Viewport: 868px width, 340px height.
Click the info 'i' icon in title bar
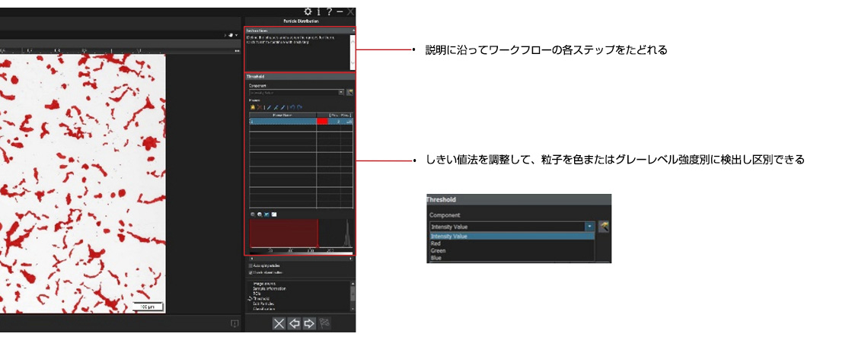click(319, 11)
